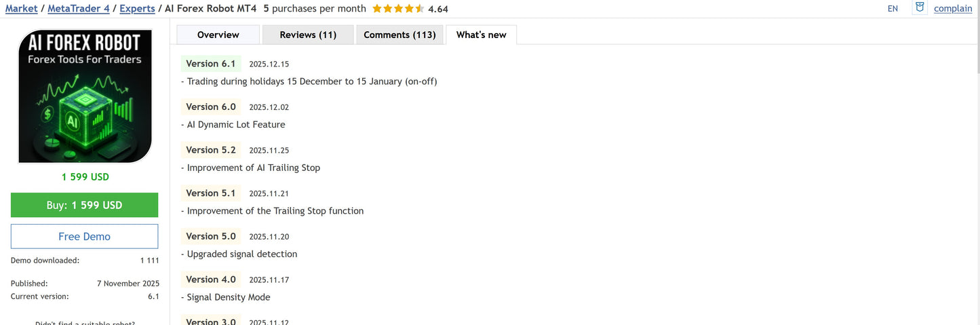Switch to the Overview tab
The width and height of the screenshot is (980, 325).
coord(218,35)
